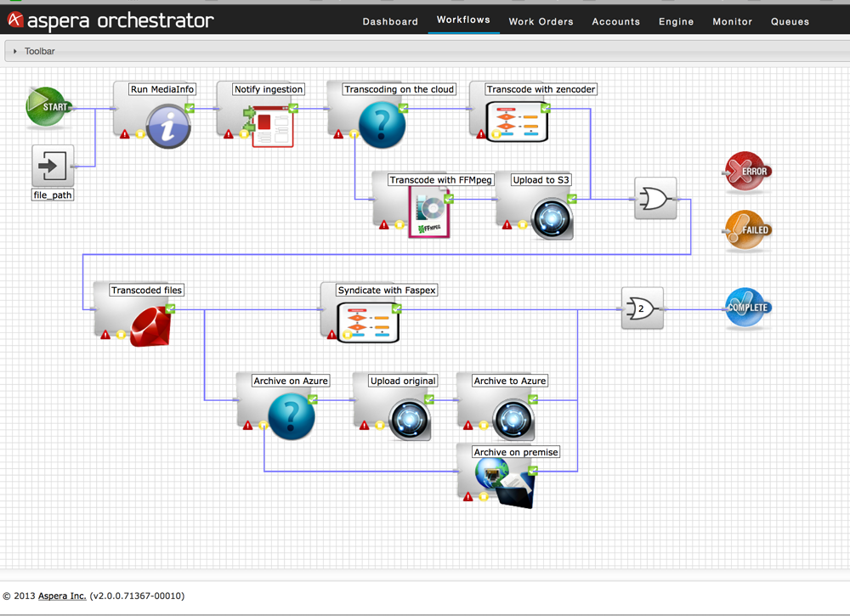Select the Syndicate with Faspex workflow icon

pyautogui.click(x=370, y=323)
